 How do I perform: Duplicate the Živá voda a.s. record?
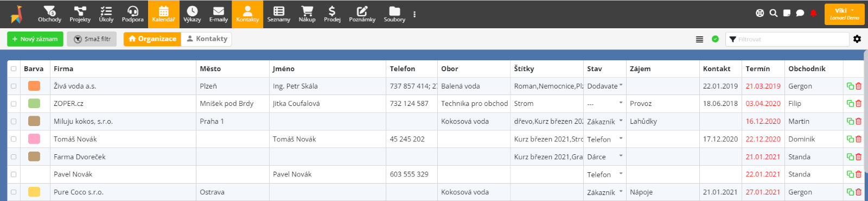pyautogui.click(x=850, y=86)
